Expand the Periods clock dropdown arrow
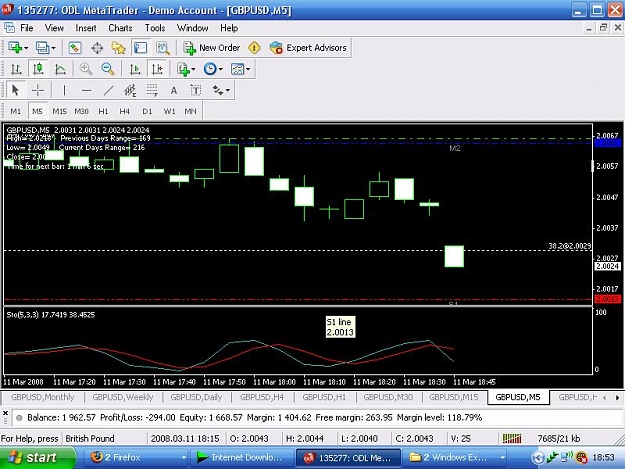Viewport: 625px width, 469px height. [x=220, y=69]
